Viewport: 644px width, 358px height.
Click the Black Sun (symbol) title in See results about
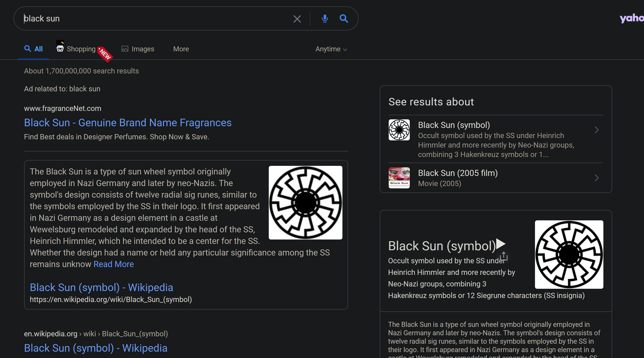454,125
